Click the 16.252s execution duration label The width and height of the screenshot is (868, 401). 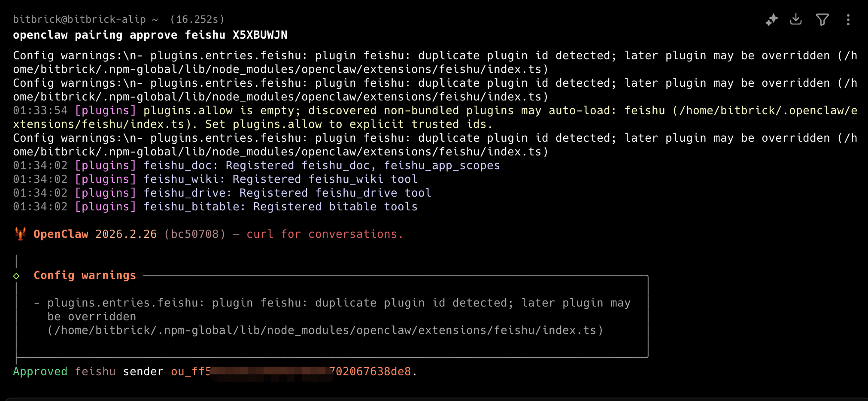pyautogui.click(x=197, y=19)
